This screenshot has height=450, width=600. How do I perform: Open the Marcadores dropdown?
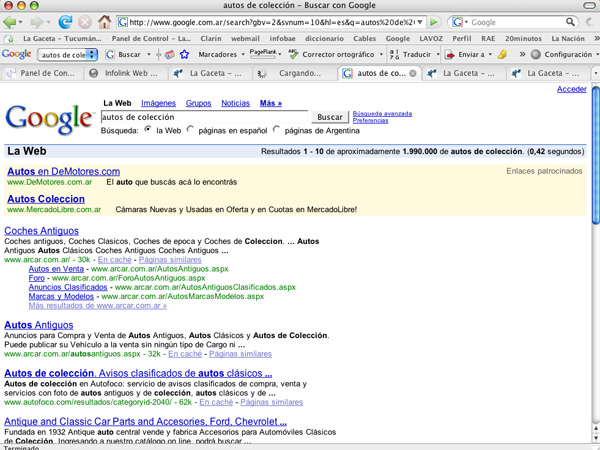219,54
